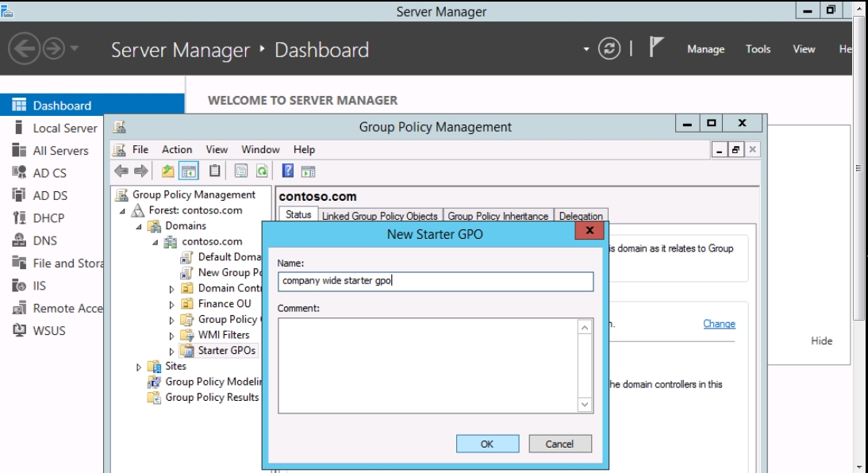The width and height of the screenshot is (868, 473).
Task: Click the green Refresh icon in GPM toolbar
Action: (262, 171)
